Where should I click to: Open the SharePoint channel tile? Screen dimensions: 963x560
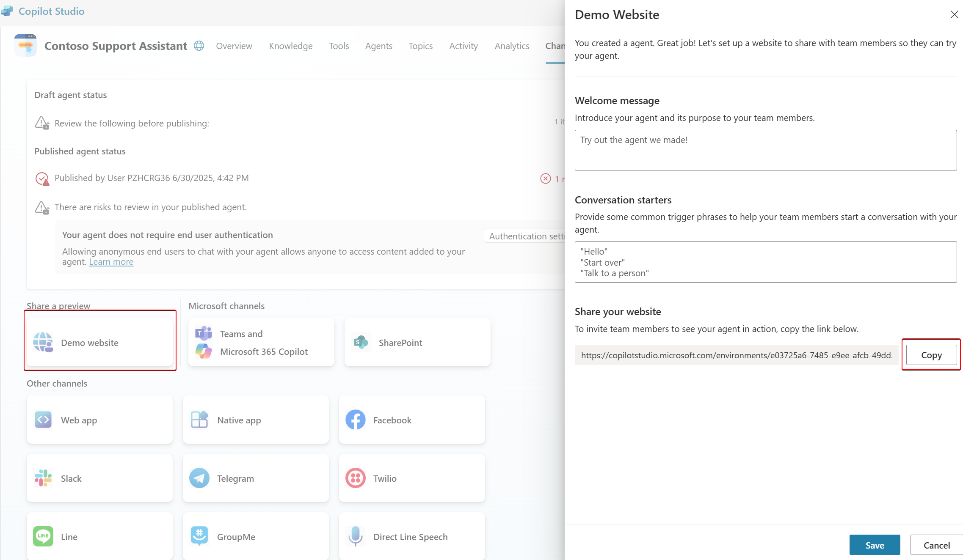[417, 342]
